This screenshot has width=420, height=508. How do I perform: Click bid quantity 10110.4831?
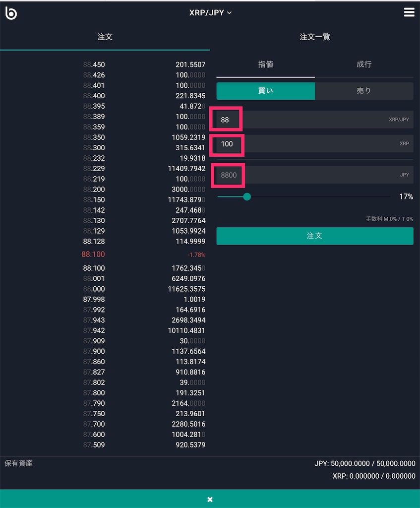[x=186, y=330]
